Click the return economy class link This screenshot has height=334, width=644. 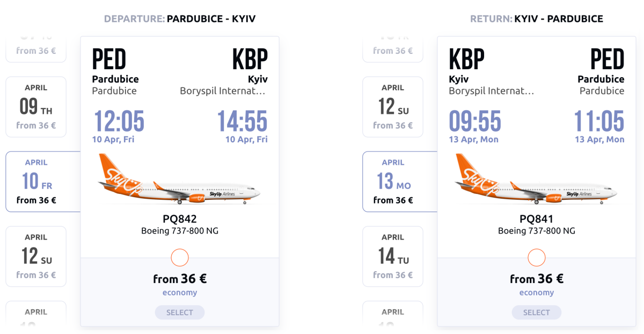pos(537,293)
